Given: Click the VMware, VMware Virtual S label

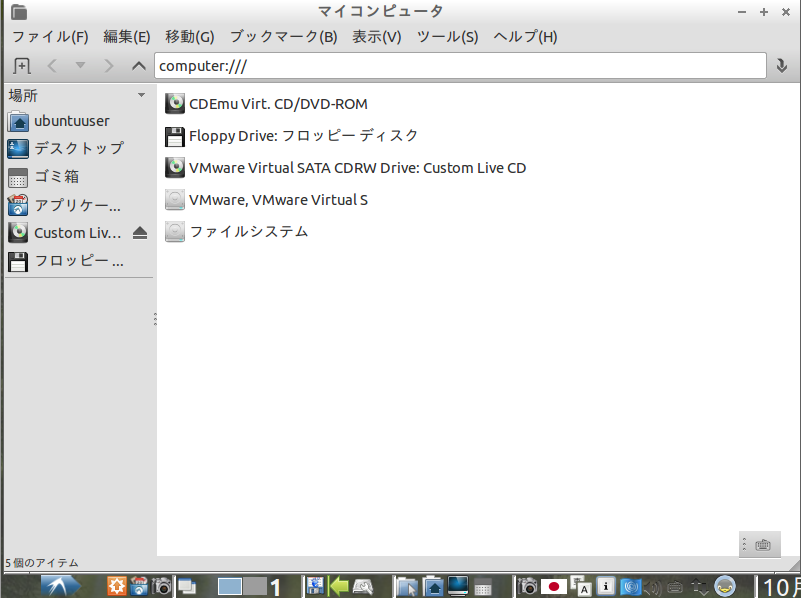Looking at the screenshot, I should point(278,200).
